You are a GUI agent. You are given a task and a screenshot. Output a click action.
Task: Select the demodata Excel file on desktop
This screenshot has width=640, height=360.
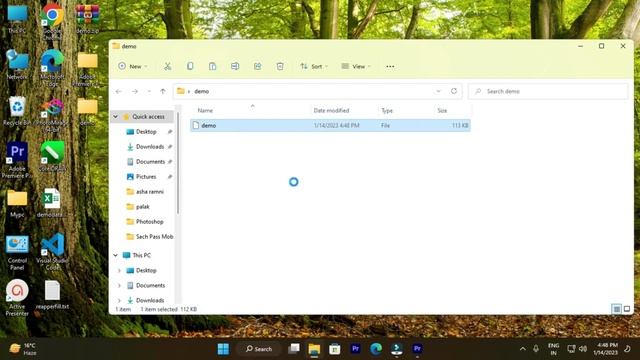pos(51,203)
